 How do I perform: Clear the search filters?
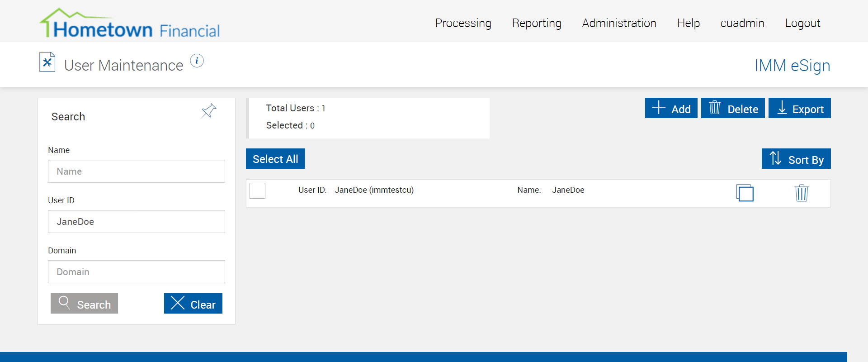point(193,304)
